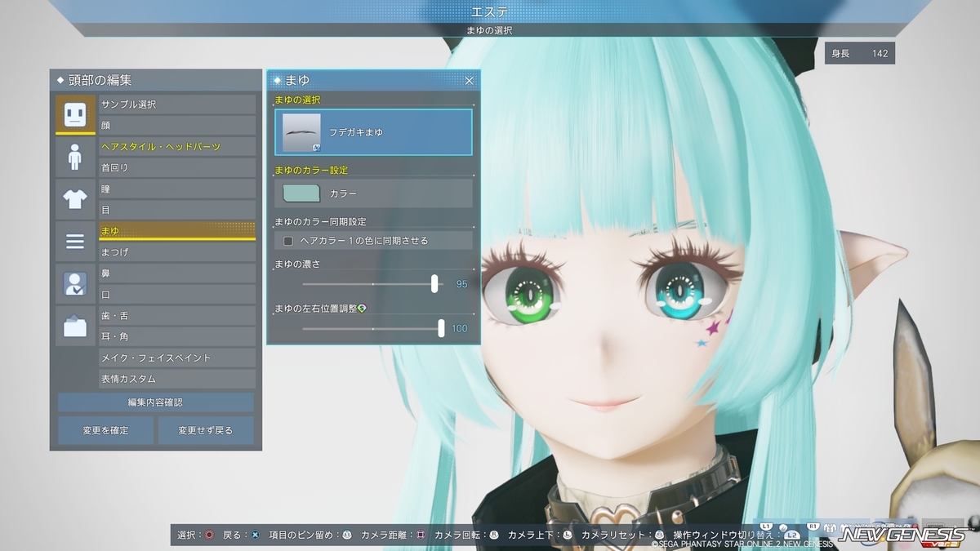Open the three-line list category icon

pyautogui.click(x=75, y=241)
